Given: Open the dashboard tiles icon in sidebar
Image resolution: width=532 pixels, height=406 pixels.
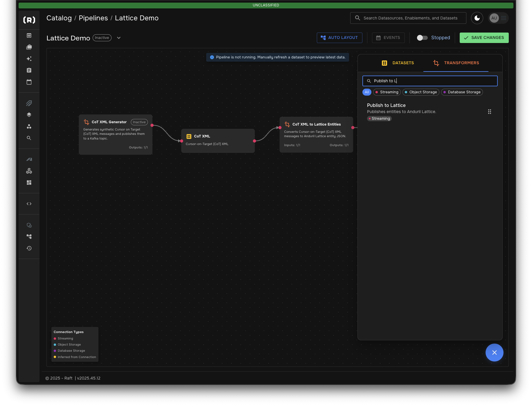Looking at the screenshot, I should click(29, 183).
